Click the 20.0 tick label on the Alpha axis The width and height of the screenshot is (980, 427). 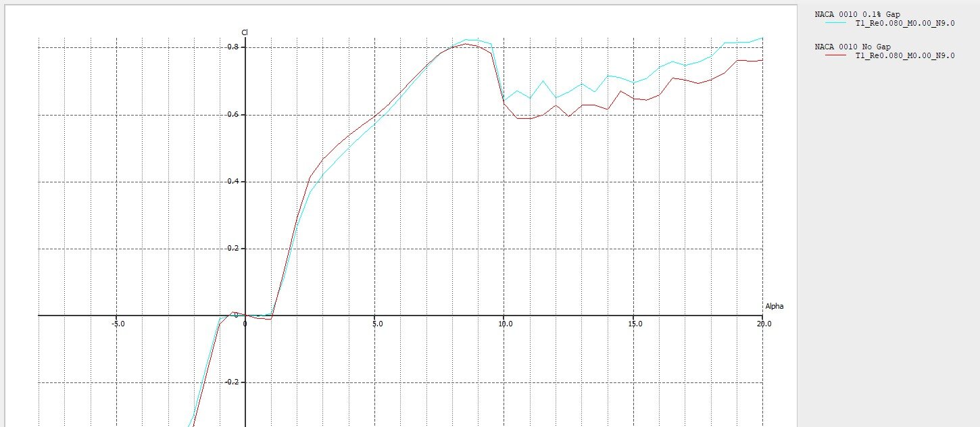pos(764,324)
